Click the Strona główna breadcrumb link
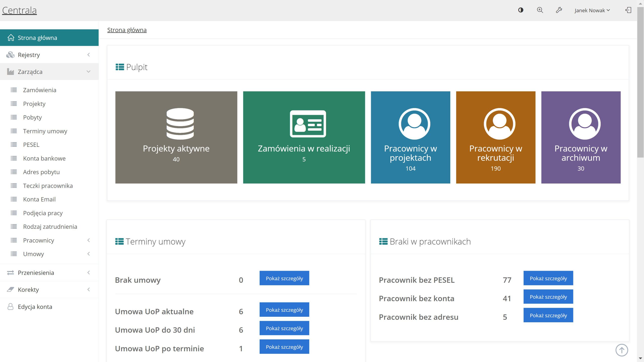Viewport: 644px width, 362px height. tap(127, 30)
